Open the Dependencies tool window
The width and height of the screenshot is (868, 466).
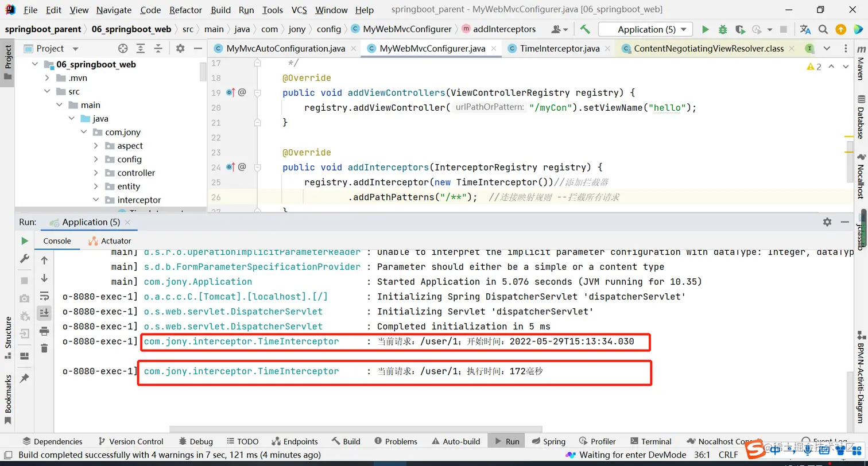(52, 441)
